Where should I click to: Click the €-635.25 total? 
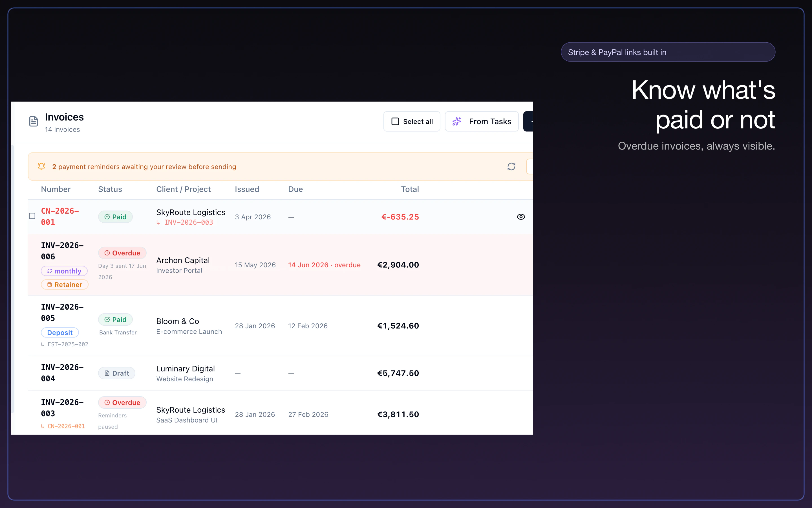coord(400,217)
